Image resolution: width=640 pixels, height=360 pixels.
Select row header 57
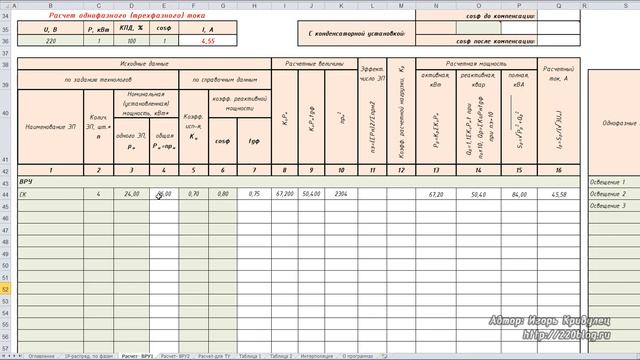5,348
